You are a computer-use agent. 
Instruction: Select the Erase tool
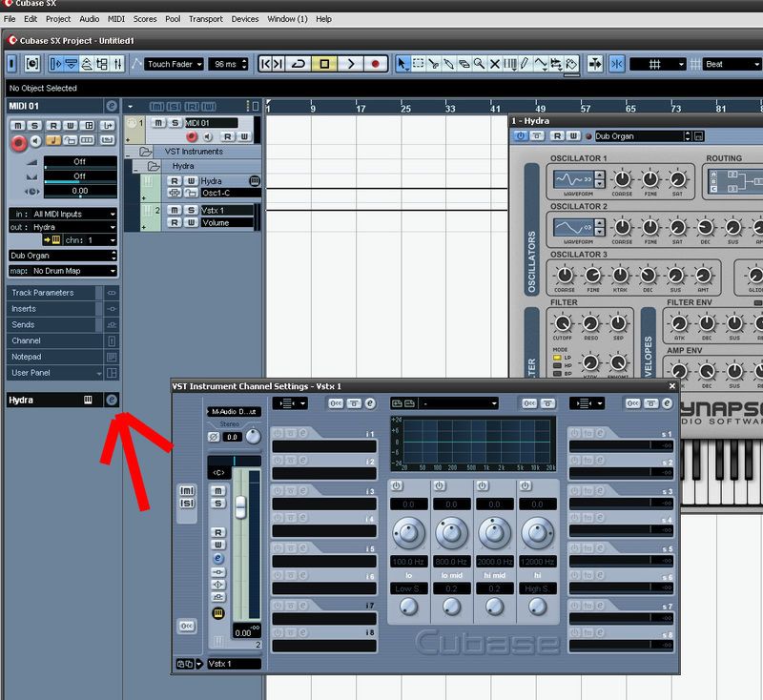(464, 64)
